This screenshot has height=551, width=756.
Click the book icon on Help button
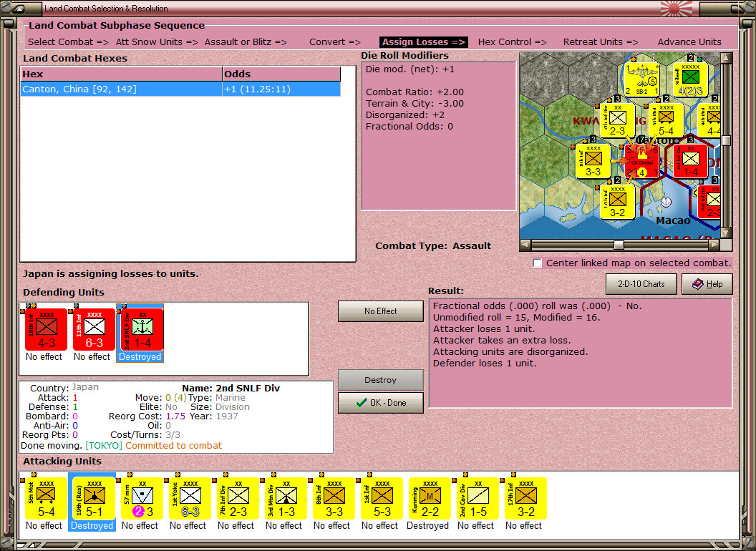[698, 284]
